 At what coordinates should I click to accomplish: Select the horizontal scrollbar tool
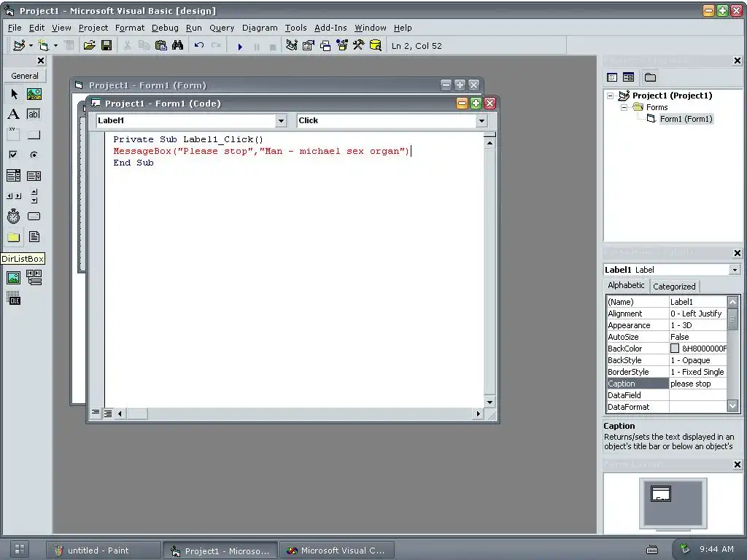click(x=14, y=195)
